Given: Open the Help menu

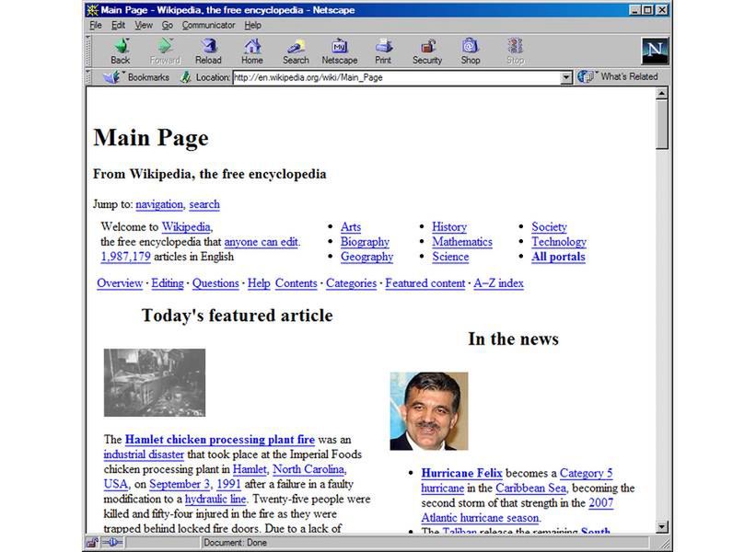Looking at the screenshot, I should 252,25.
